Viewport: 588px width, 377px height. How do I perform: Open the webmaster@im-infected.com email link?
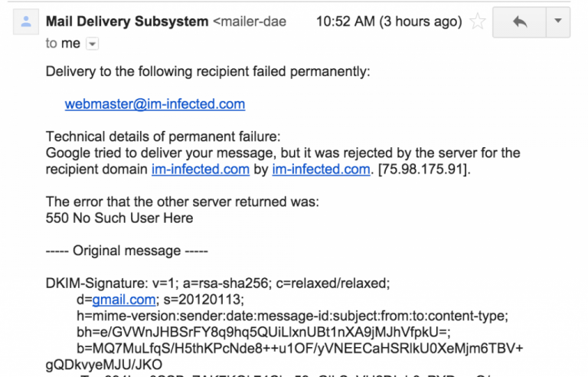pyautogui.click(x=155, y=104)
